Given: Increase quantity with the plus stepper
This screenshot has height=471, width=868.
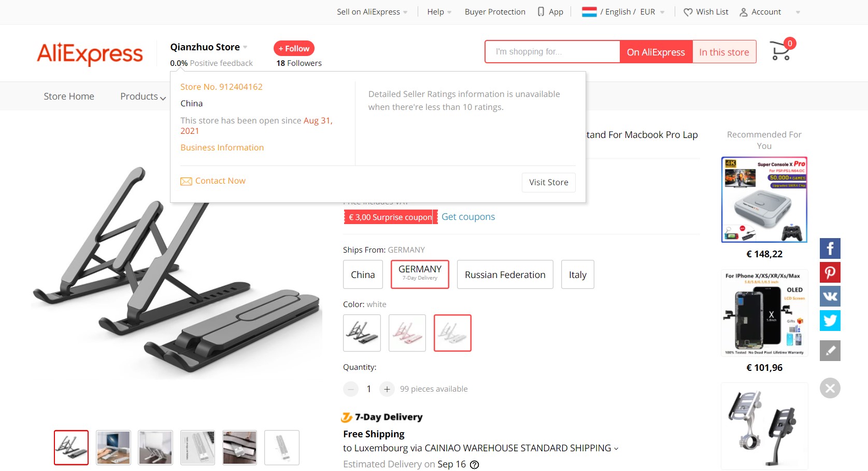Looking at the screenshot, I should click(387, 389).
